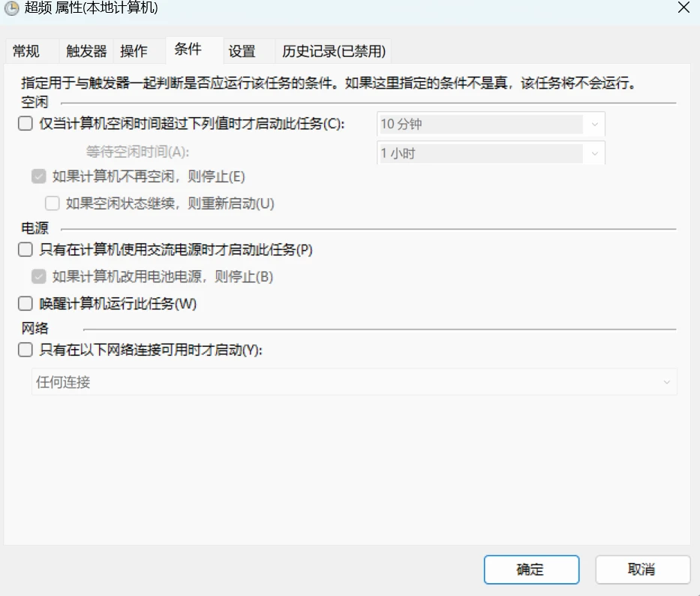Open the 1 小时 wait-for-idle dropdown
Image resolution: width=700 pixels, height=596 pixels.
pos(491,153)
